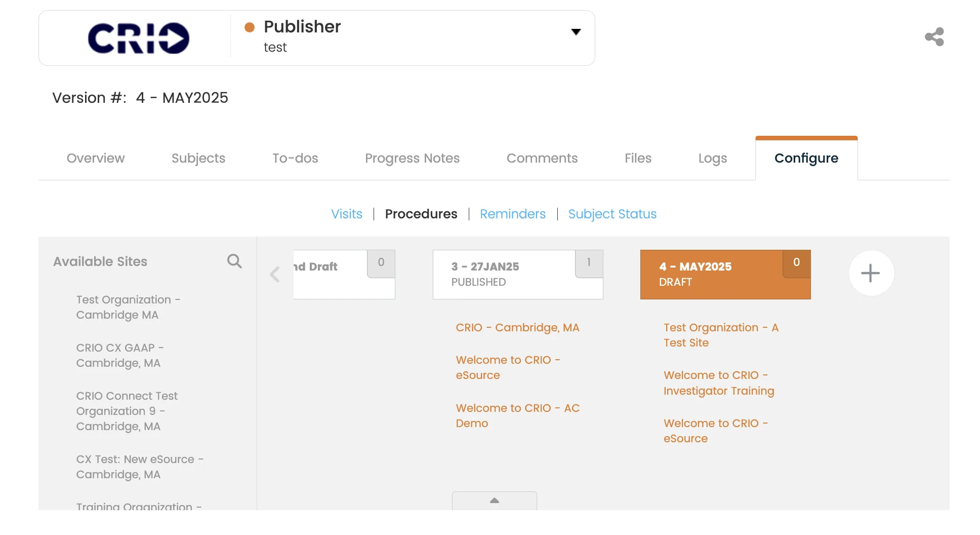Viewport: 980px width, 535px height.
Task: Click Version #: 4 - MAY2025 text
Action: pyautogui.click(x=140, y=97)
